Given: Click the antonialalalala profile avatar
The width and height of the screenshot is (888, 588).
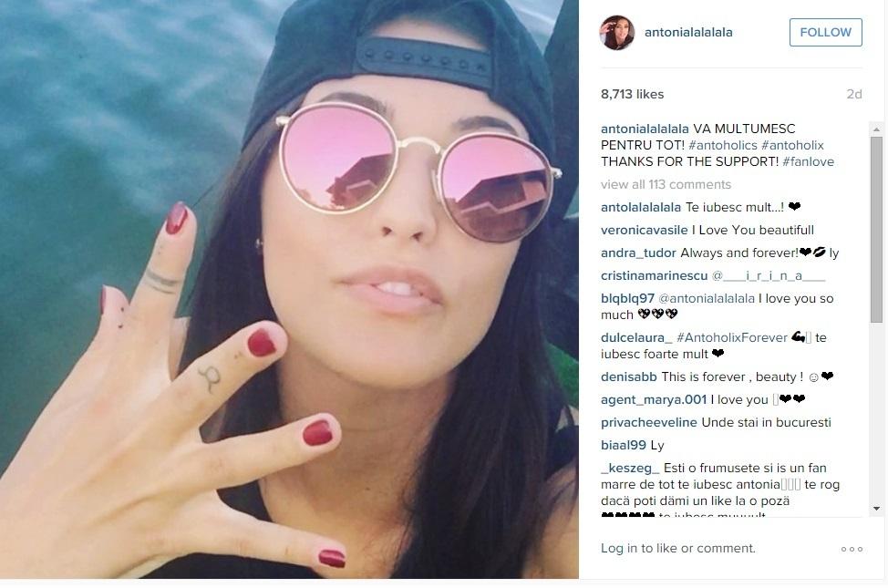Looking at the screenshot, I should tap(616, 32).
